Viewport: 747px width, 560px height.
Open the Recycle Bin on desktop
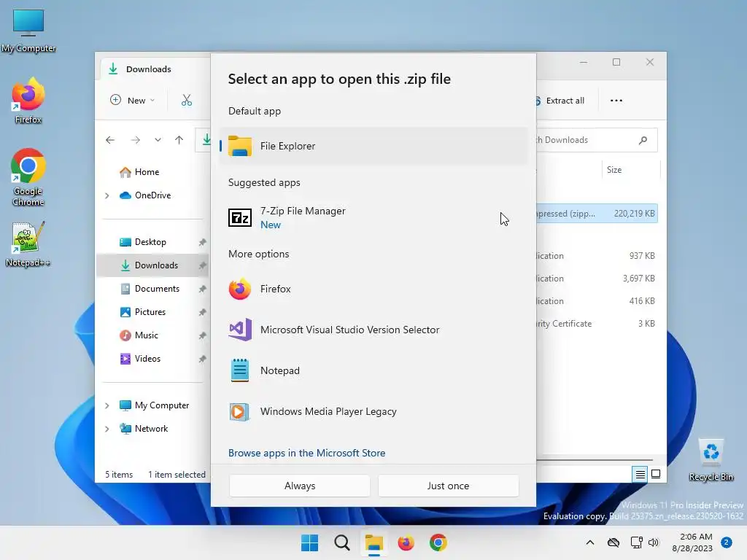pyautogui.click(x=711, y=460)
